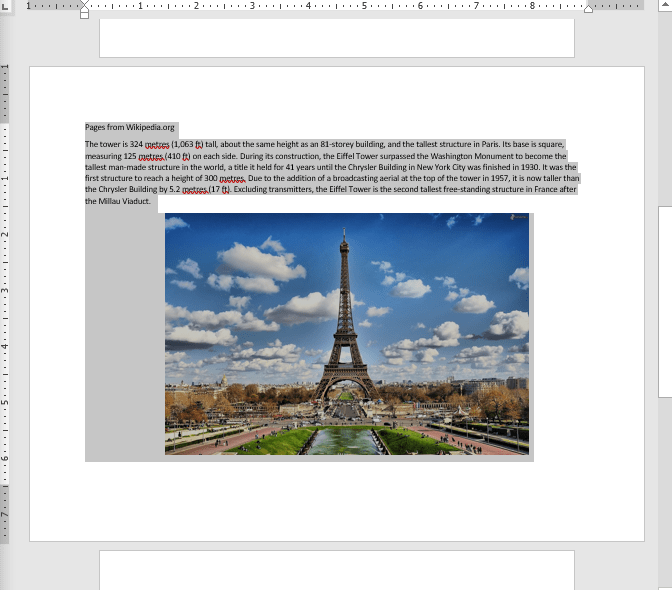Click the word 'Paris' in the first line

(490, 144)
